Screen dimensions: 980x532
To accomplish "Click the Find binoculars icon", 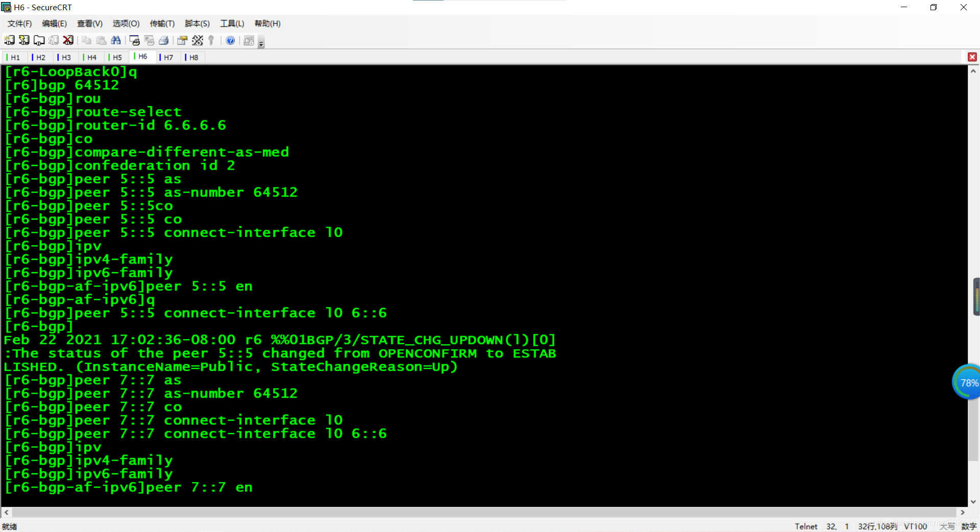I will [116, 40].
